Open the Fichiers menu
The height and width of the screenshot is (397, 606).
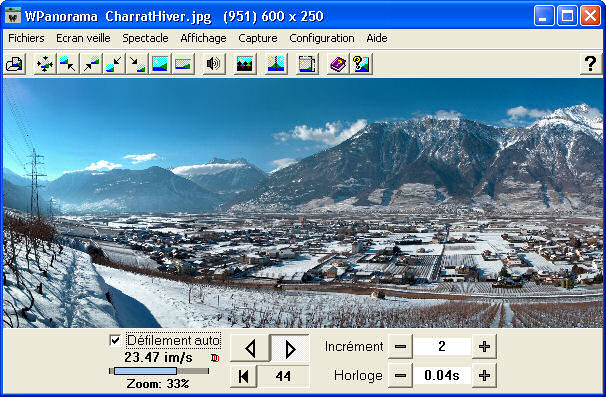click(26, 38)
